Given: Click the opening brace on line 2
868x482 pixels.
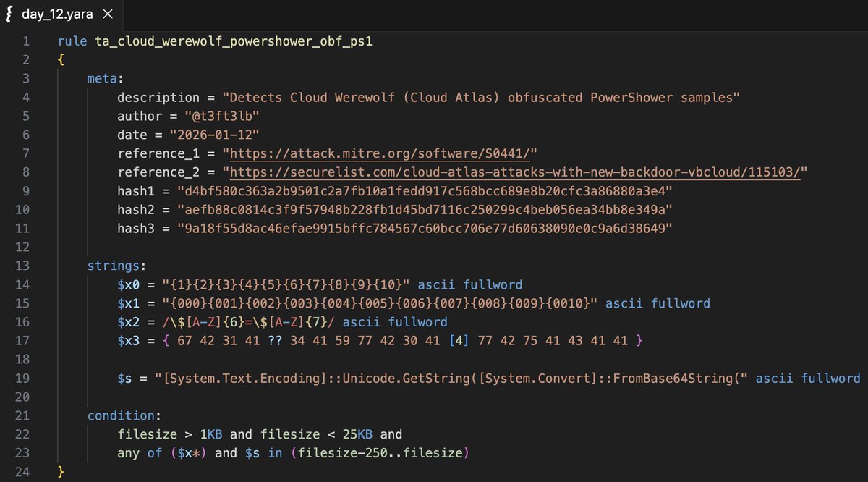Looking at the screenshot, I should click(x=61, y=59).
